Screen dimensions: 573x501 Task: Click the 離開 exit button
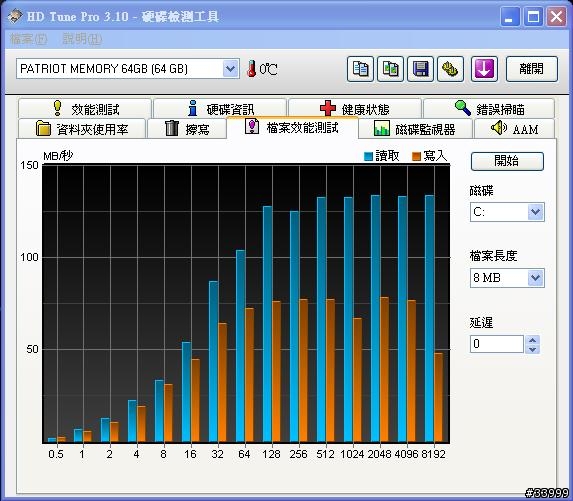coord(532,69)
